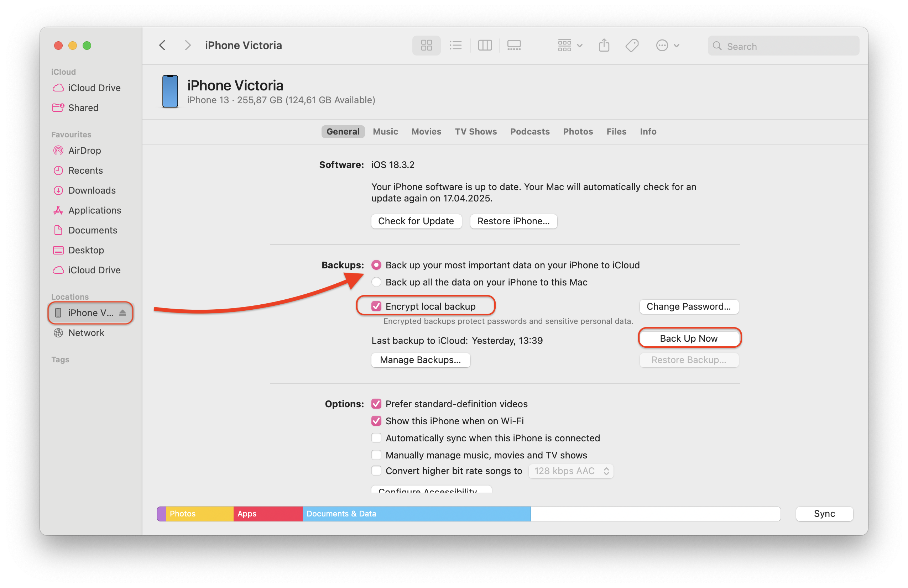Click the Tags heading in sidebar
This screenshot has width=908, height=588.
tap(60, 359)
